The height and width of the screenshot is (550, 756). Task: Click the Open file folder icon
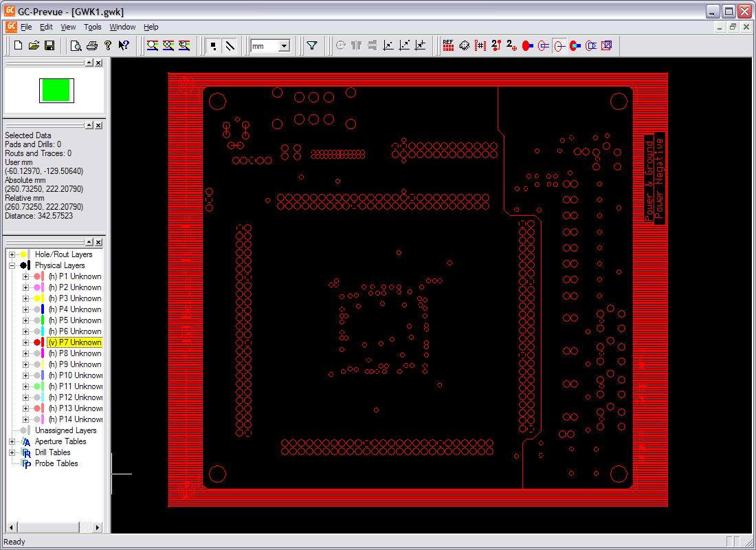(x=34, y=45)
